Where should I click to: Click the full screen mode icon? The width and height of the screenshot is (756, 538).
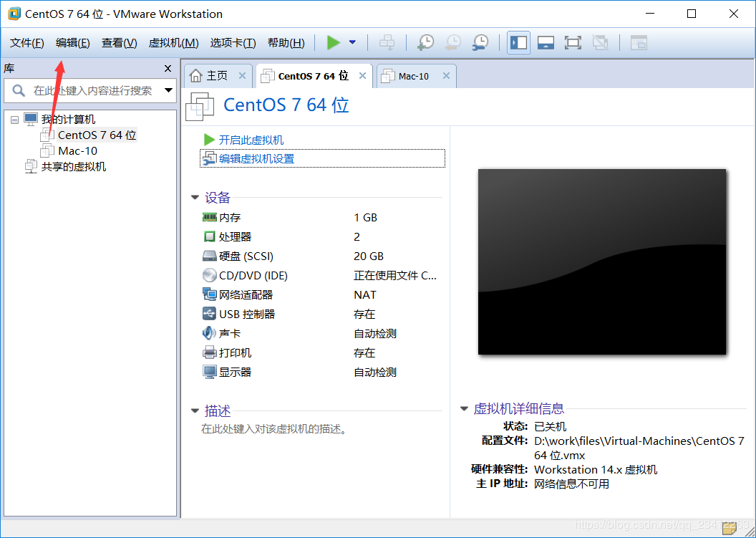pyautogui.click(x=573, y=42)
